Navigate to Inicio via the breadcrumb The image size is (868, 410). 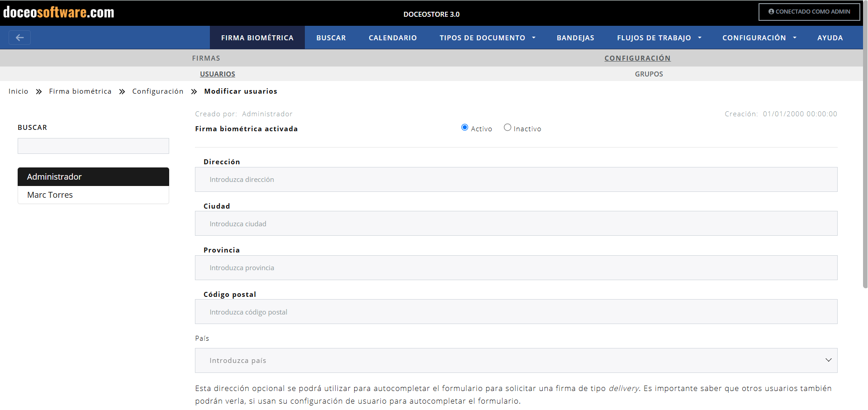tap(18, 91)
